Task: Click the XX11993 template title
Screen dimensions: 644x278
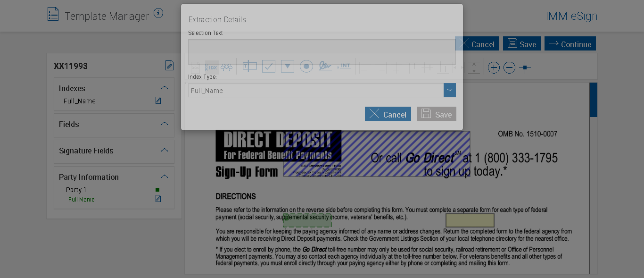Action: pos(71,66)
